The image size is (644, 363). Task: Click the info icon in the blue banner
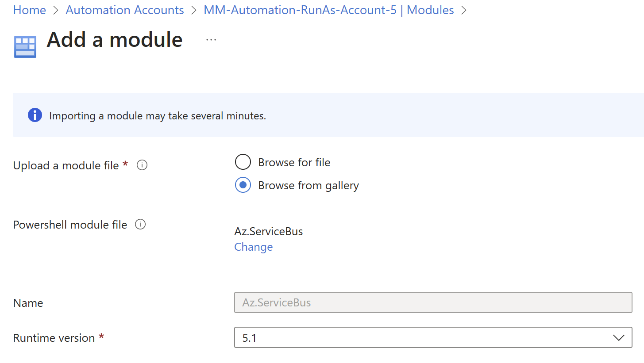pyautogui.click(x=35, y=115)
